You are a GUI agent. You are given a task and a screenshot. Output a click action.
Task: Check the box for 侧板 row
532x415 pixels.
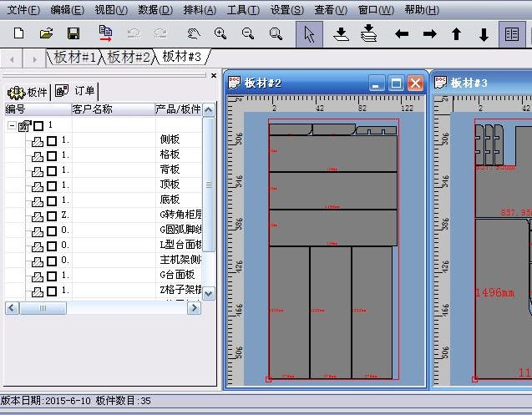52,140
